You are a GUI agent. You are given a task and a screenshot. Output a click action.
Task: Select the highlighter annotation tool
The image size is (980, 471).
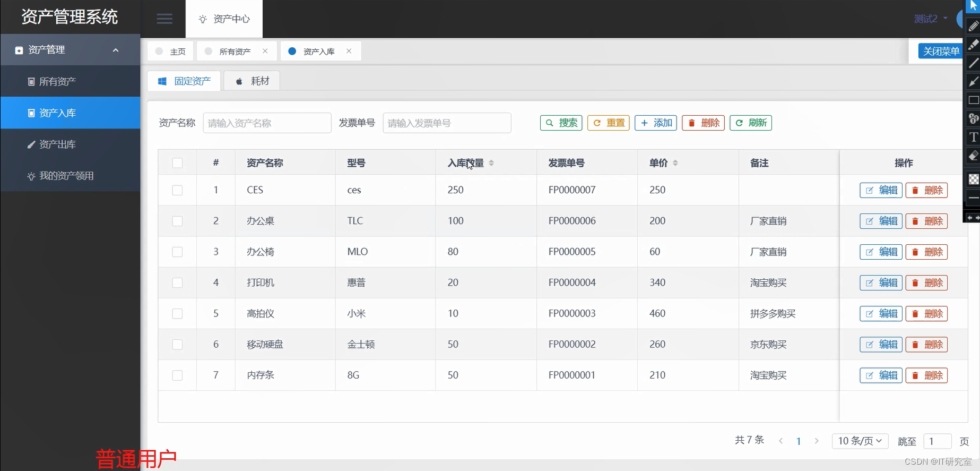(973, 45)
